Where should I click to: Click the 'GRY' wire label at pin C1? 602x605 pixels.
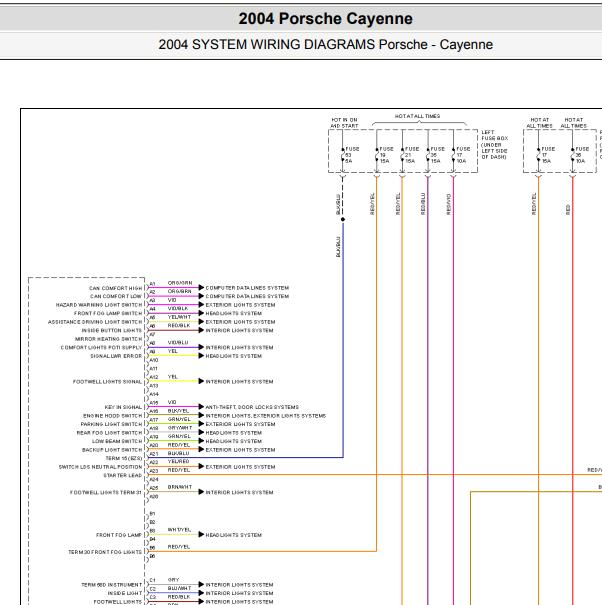174,580
